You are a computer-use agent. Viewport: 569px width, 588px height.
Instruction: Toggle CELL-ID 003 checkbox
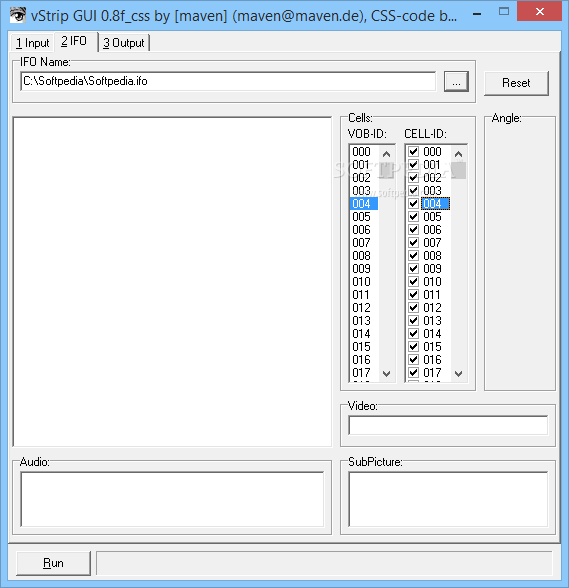(x=413, y=190)
